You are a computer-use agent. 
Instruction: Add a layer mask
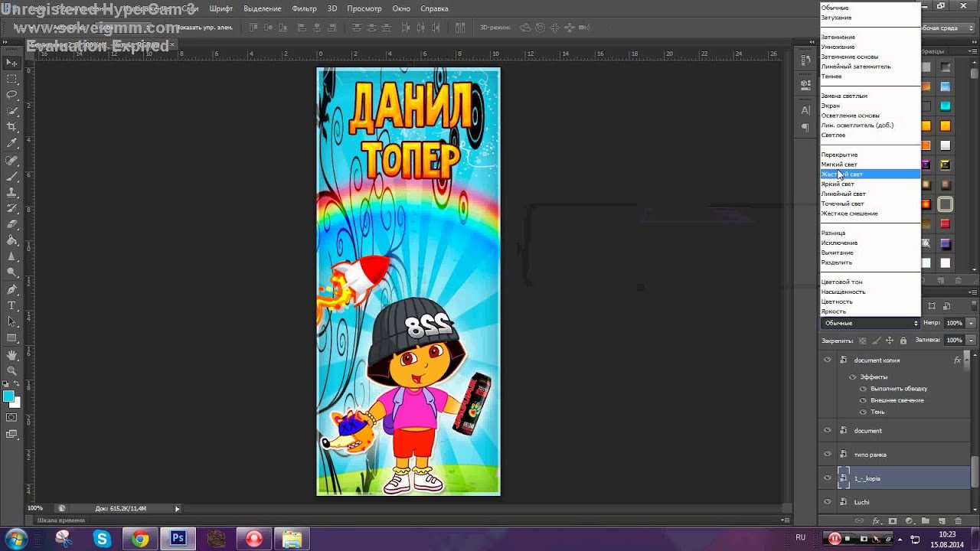coord(892,521)
